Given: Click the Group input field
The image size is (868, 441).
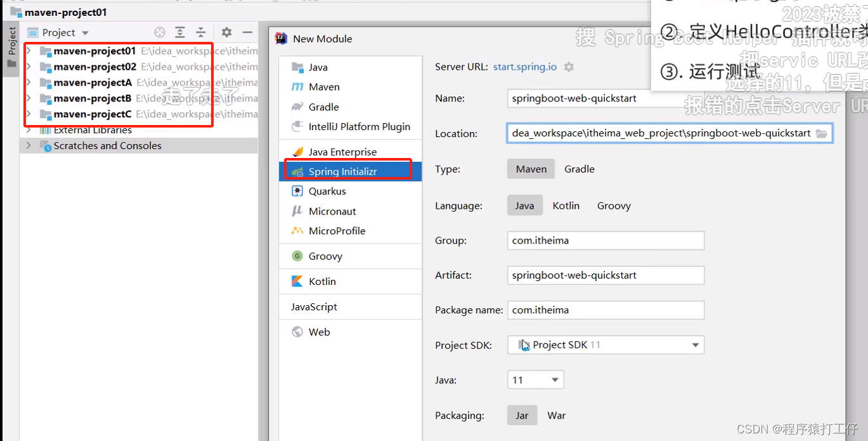Looking at the screenshot, I should pyautogui.click(x=606, y=240).
